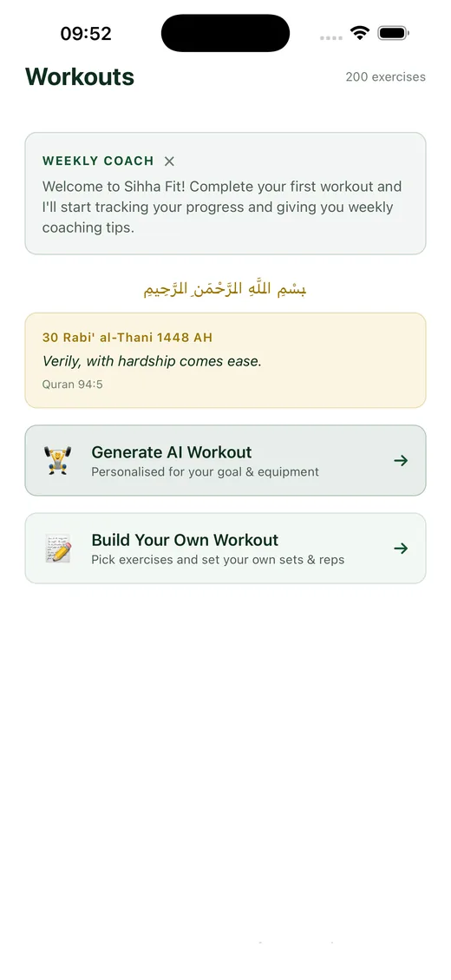Tap the Wi-Fi status icon
The image size is (451, 980).
[360, 32]
